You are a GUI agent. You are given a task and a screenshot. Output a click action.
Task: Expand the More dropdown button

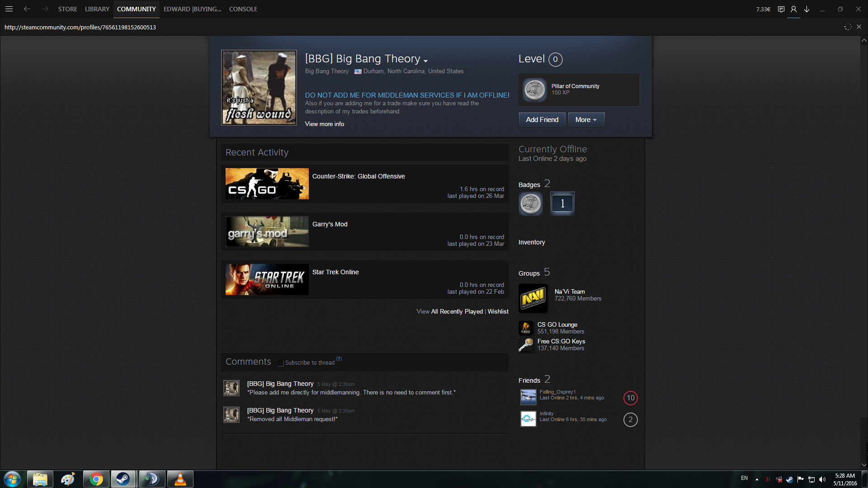coord(586,120)
